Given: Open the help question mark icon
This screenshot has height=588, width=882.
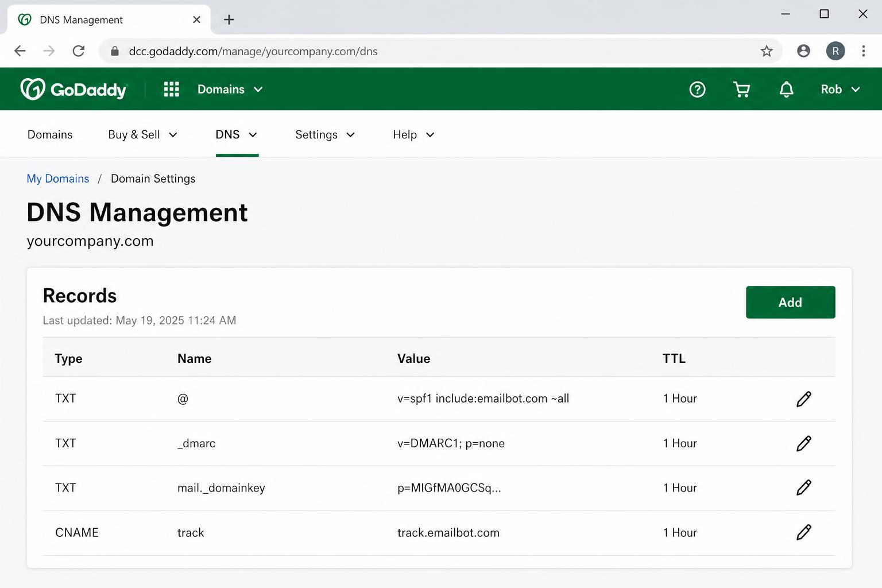Looking at the screenshot, I should [697, 89].
